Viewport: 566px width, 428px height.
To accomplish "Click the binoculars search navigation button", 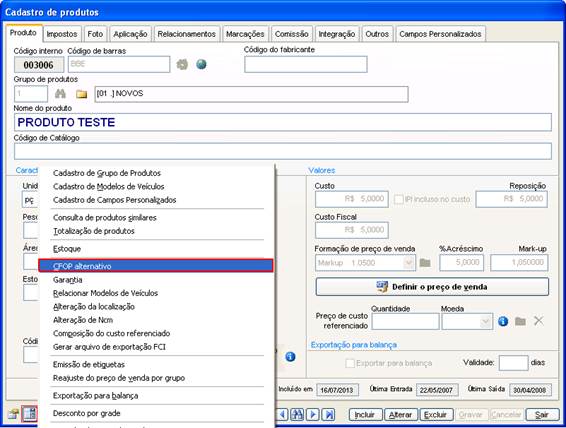I will (x=297, y=414).
